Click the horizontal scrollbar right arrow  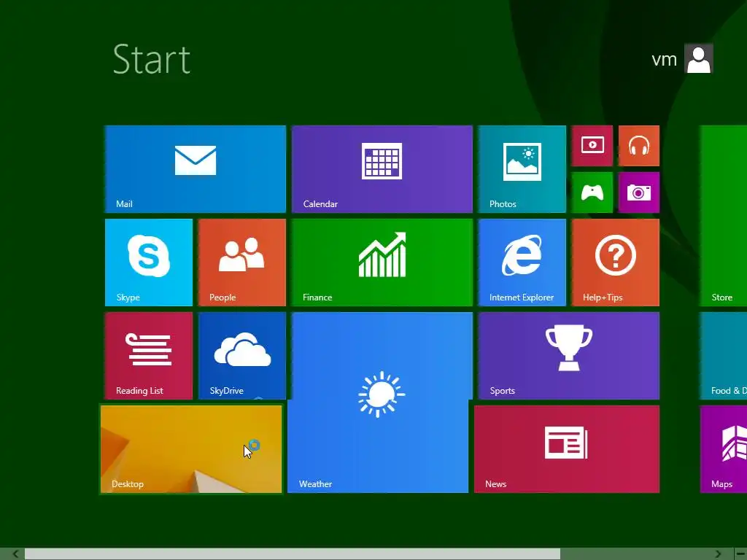point(718,554)
